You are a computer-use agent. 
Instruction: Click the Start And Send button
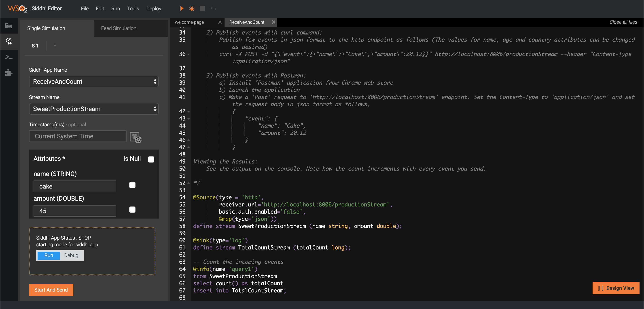pos(51,290)
